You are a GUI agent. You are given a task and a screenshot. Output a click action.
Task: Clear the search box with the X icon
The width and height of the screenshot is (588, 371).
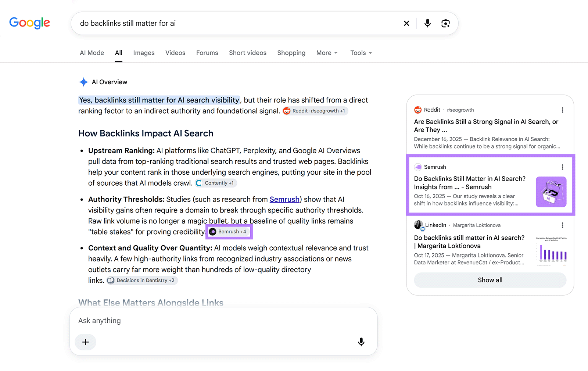click(406, 23)
